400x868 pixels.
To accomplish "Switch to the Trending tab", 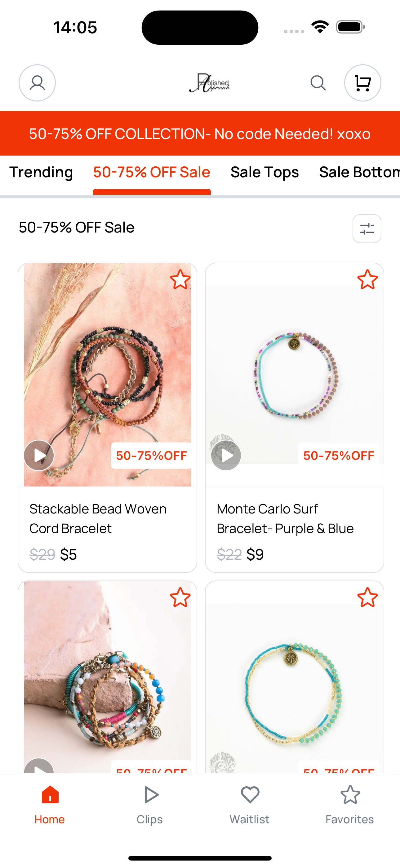I will 41,172.
